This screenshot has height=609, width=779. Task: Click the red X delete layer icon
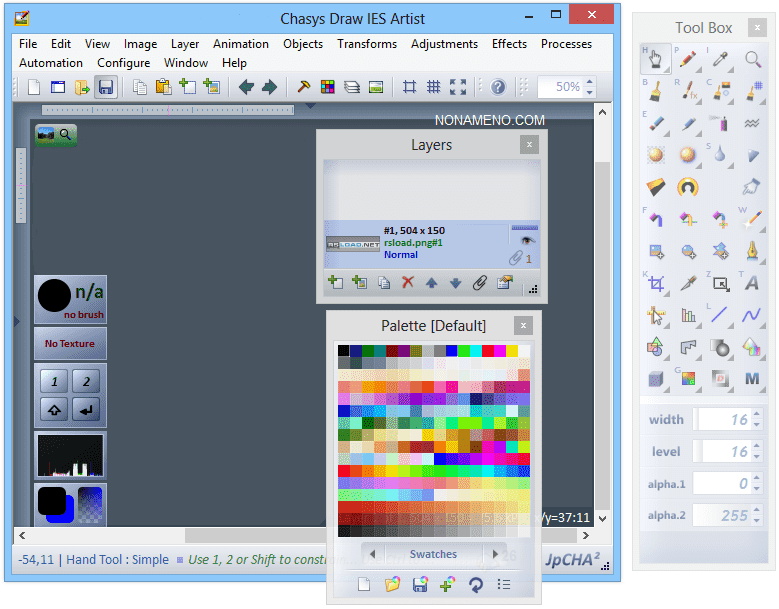(407, 283)
